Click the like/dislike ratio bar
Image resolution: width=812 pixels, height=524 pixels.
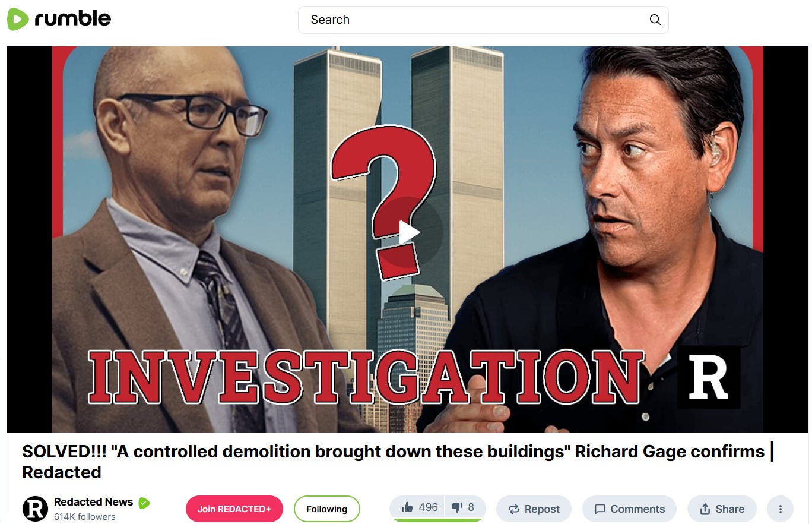(437, 520)
